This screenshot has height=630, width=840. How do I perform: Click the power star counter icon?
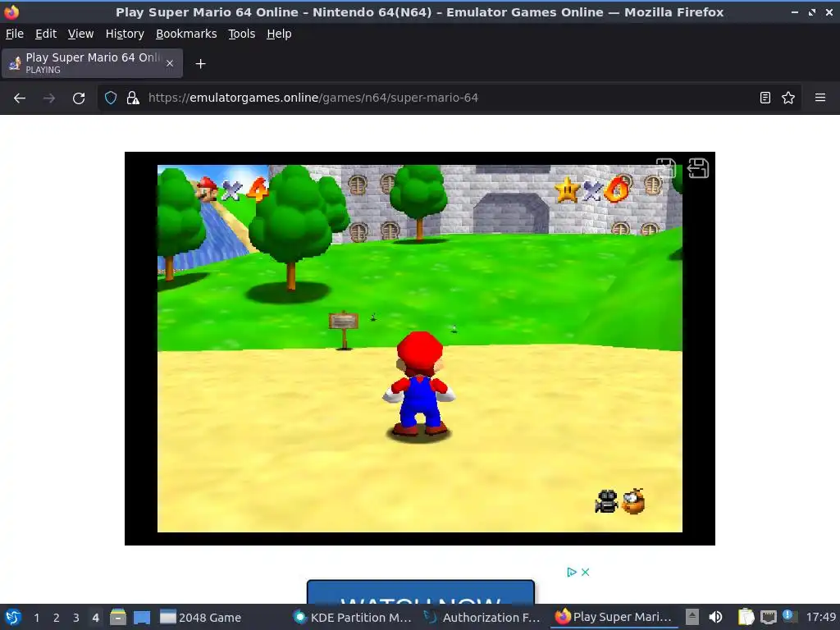point(568,189)
